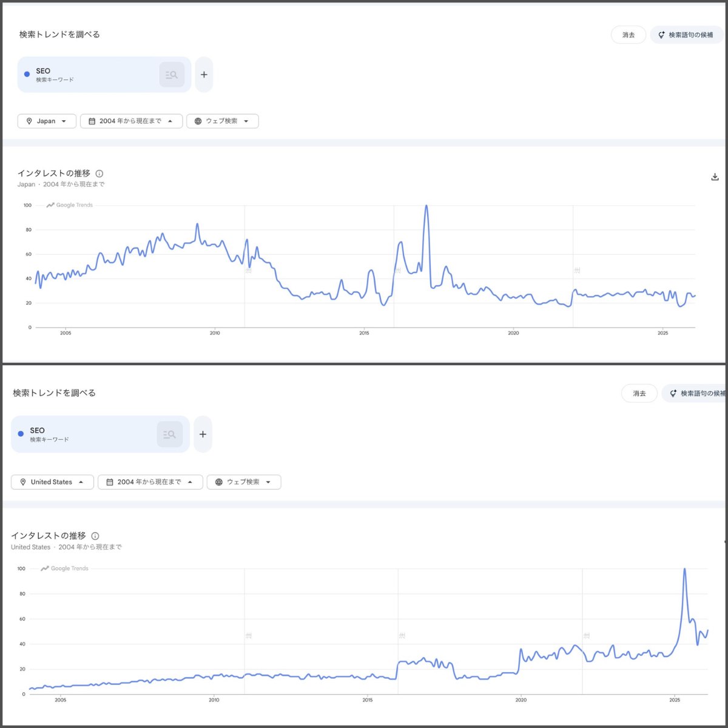Open the ウェブ検索 dropdown next to the United States date range

(x=243, y=482)
